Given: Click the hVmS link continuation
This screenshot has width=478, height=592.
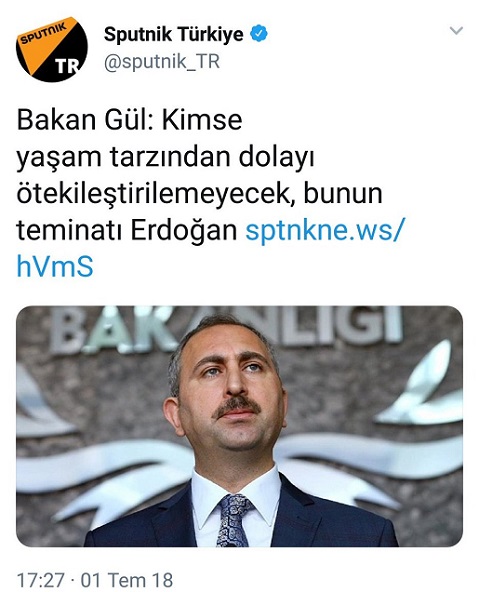Looking at the screenshot, I should click(x=55, y=267).
